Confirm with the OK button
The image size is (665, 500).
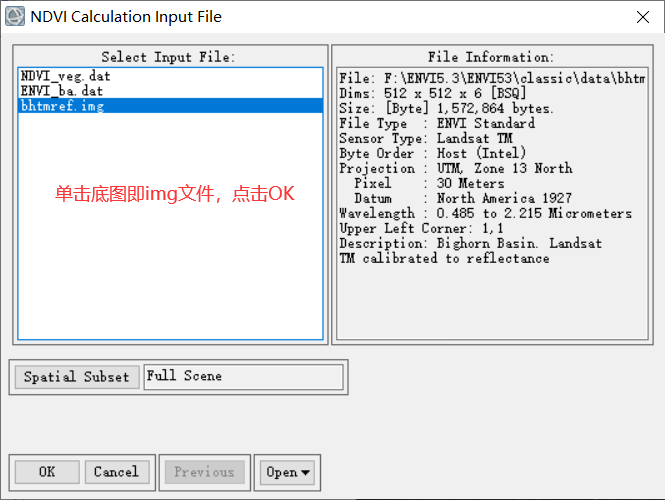tap(47, 472)
